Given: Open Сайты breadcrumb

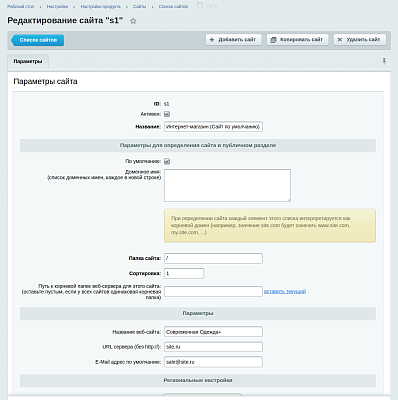Looking at the screenshot, I should (139, 6).
